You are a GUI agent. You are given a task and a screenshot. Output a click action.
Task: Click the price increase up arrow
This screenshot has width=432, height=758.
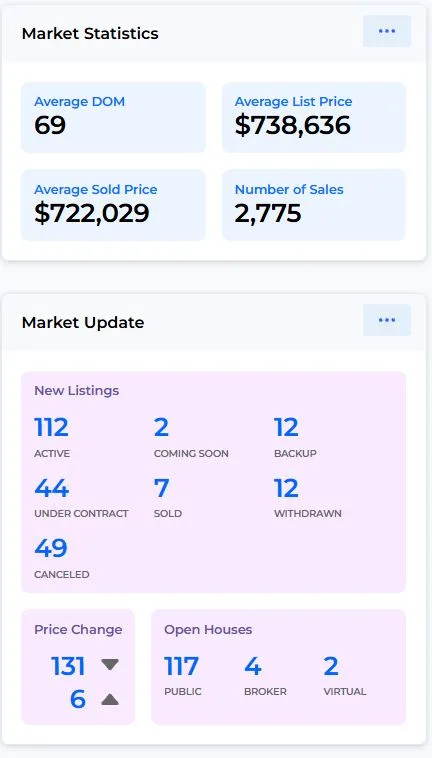pyautogui.click(x=110, y=699)
